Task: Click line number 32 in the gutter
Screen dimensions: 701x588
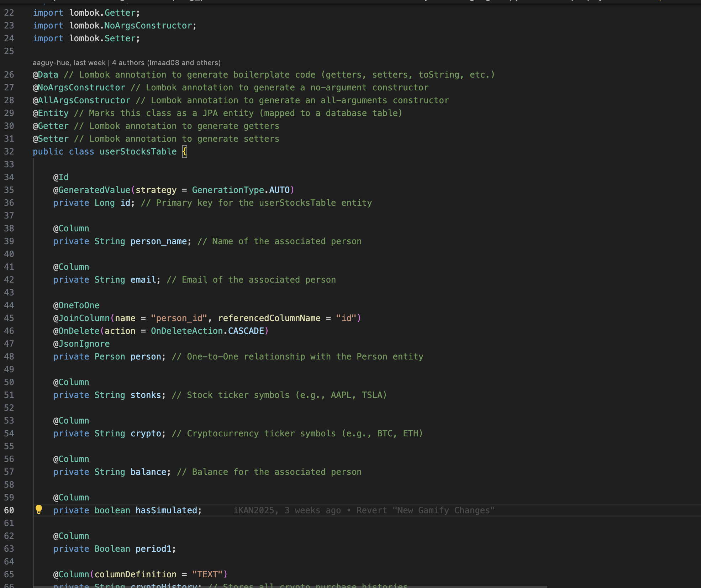Action: [9, 152]
